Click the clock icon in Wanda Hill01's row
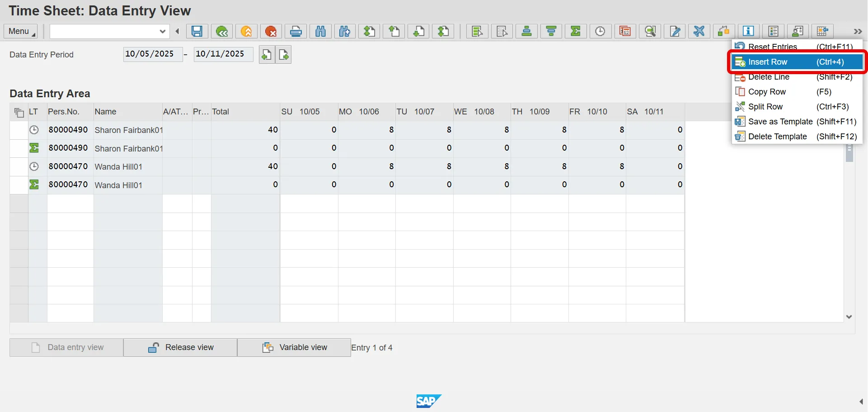This screenshot has height=412, width=868. [x=34, y=166]
